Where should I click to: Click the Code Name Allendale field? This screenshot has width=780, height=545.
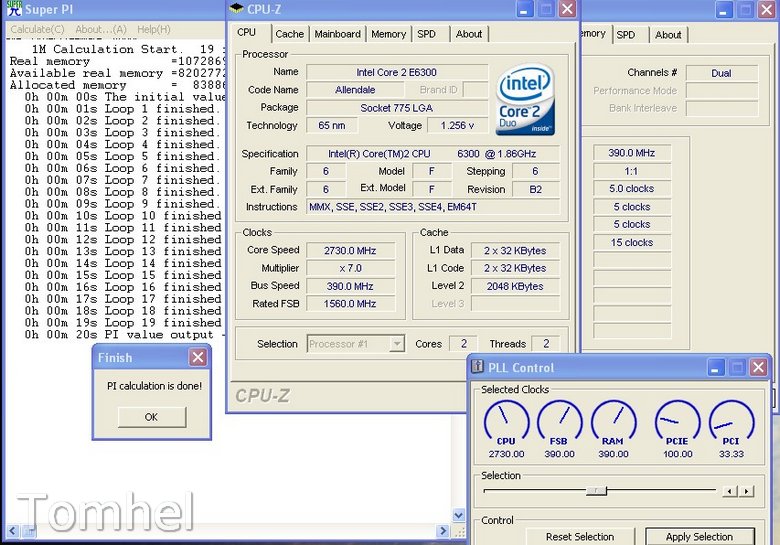pos(355,90)
